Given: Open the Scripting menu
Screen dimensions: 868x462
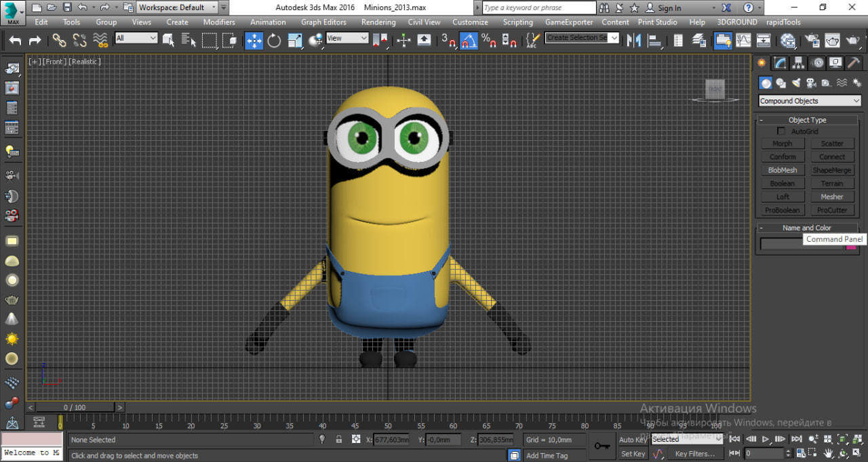Looking at the screenshot, I should (x=517, y=22).
